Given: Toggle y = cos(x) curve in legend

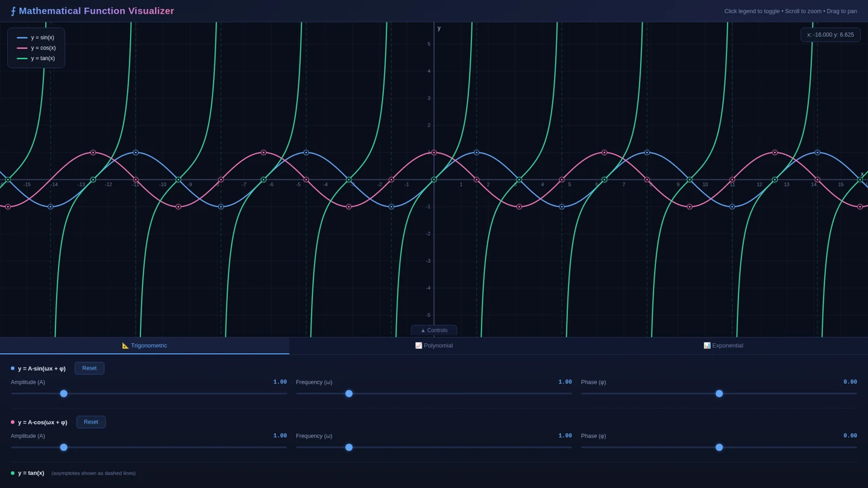Looking at the screenshot, I should [36, 48].
